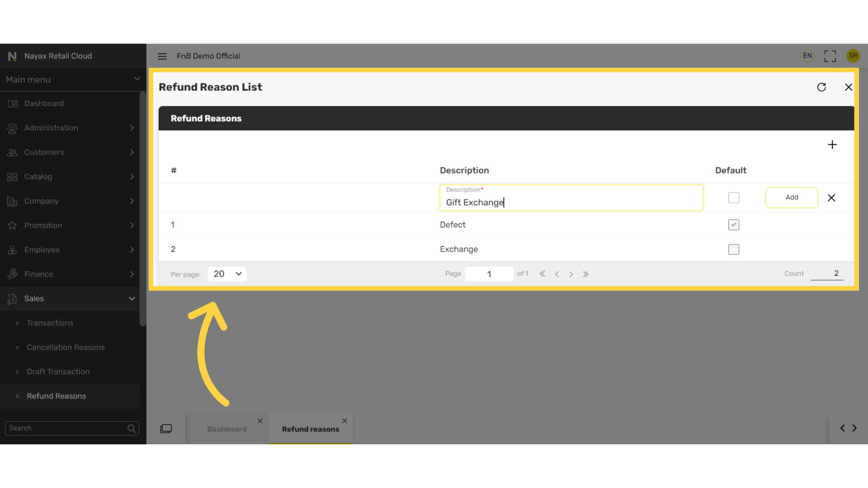Click the refresh icon in Refund Reason List
This screenshot has height=488, width=868.
pos(821,87)
